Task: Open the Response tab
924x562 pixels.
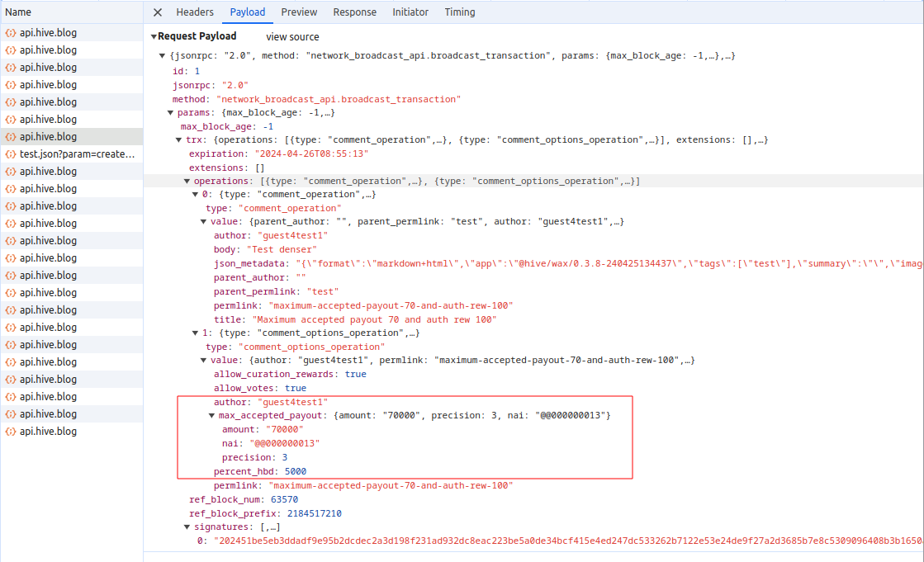Action: coord(354,12)
